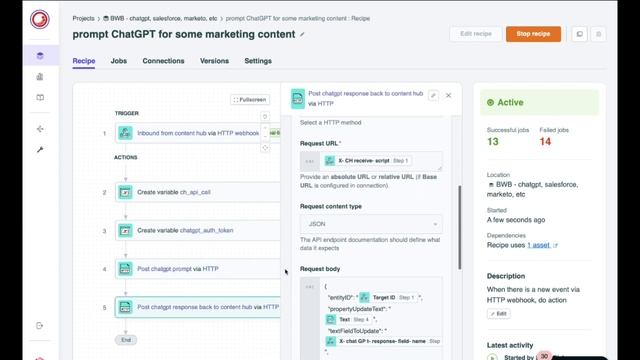Select step 1 Inbound from content hub trigger
Viewport: 640px width, 360px height.
198,133
